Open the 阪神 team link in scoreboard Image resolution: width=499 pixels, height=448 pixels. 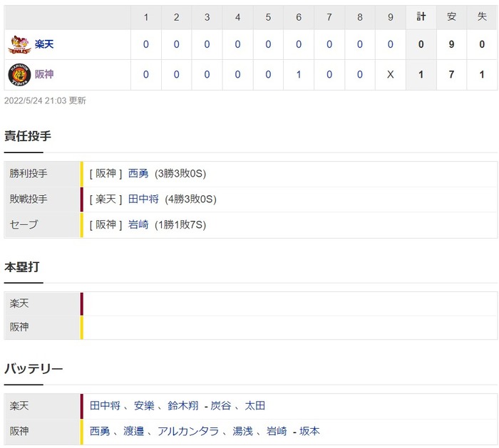pos(44,74)
